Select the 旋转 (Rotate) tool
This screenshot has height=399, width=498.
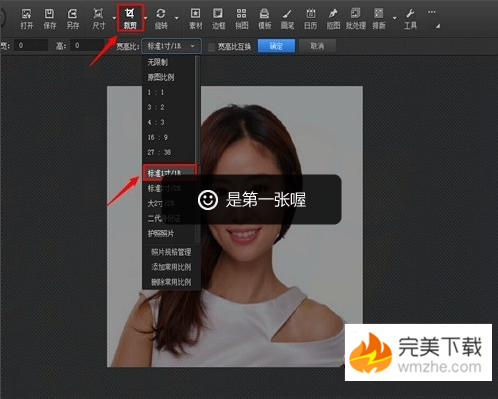click(x=161, y=19)
